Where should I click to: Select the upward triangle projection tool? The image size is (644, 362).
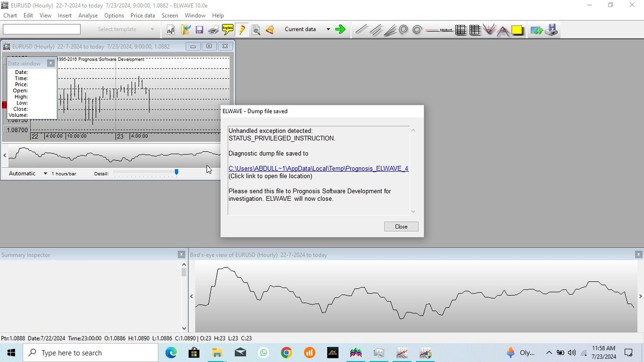click(x=503, y=30)
